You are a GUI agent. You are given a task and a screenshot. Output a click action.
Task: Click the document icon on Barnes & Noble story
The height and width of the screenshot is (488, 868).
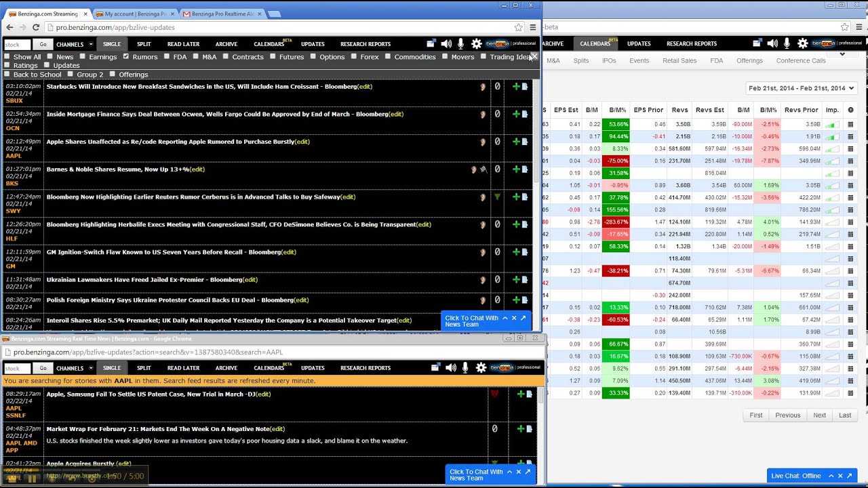click(x=525, y=169)
